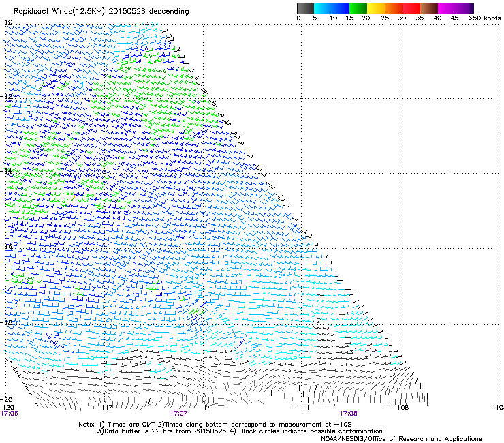Screen dimensions: 504x443
Task: Click the '-117' longitude axis label
Action: [x=104, y=408]
